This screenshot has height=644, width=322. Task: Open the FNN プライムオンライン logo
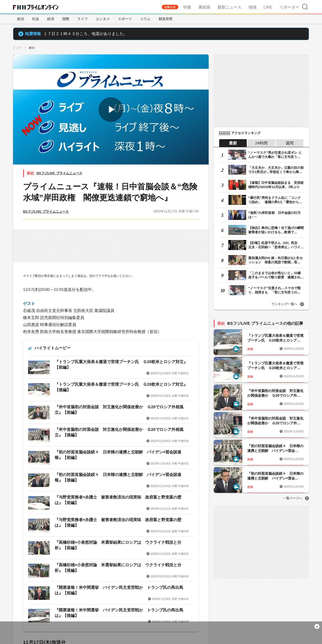pyautogui.click(x=36, y=7)
